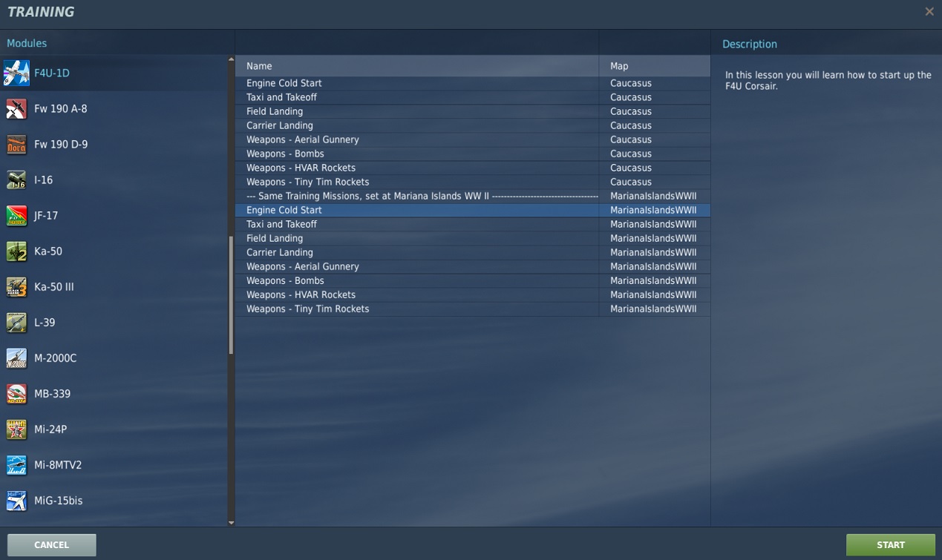Screen dimensions: 942x560
Task: Close the Training window
Action: tap(929, 12)
